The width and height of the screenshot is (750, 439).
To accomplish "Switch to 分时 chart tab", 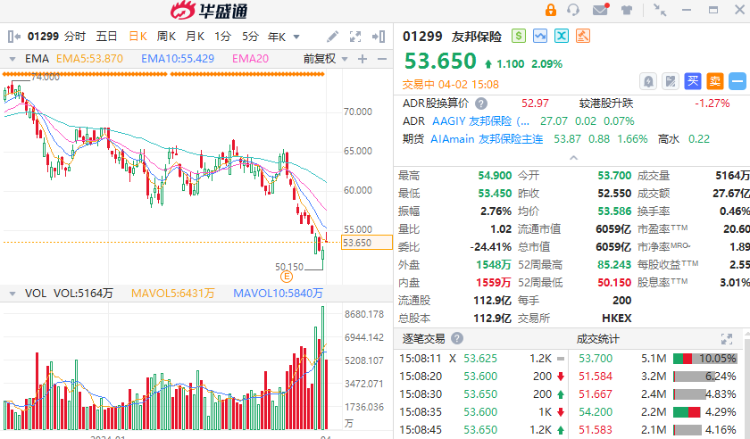I will (x=75, y=36).
